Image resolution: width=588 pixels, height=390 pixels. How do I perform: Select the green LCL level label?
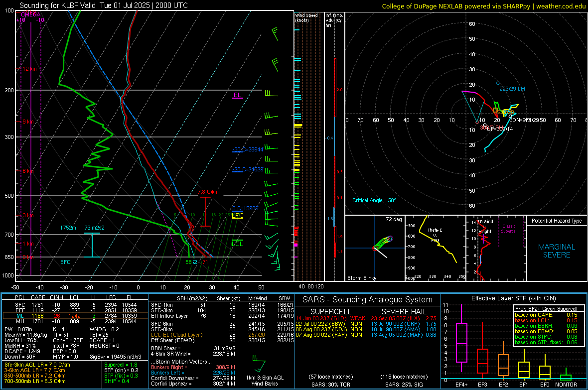point(237,244)
